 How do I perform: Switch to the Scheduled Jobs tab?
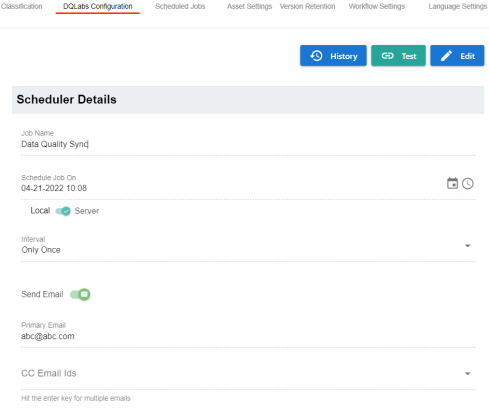[x=180, y=6]
